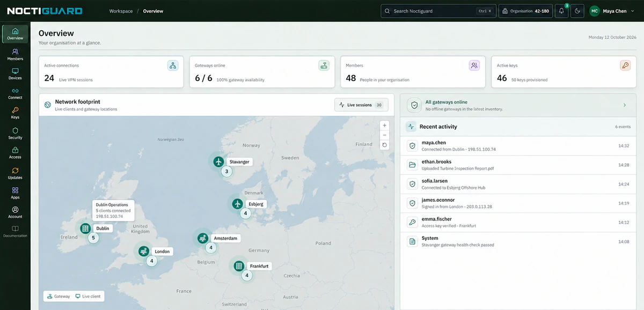This screenshot has height=310, width=644.
Task: Click the Esbjerg cluster count 4
Action: [x=246, y=213]
